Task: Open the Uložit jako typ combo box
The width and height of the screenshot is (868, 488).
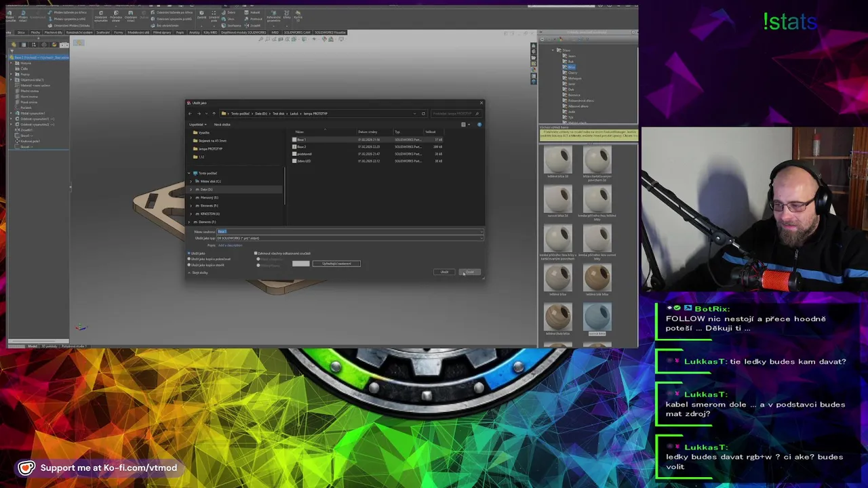Action: click(349, 238)
